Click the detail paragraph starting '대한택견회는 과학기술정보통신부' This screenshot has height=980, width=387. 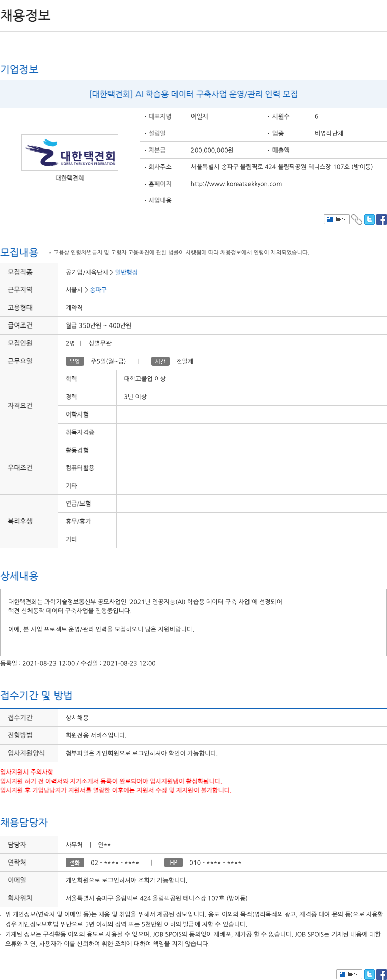pyautogui.click(x=145, y=606)
